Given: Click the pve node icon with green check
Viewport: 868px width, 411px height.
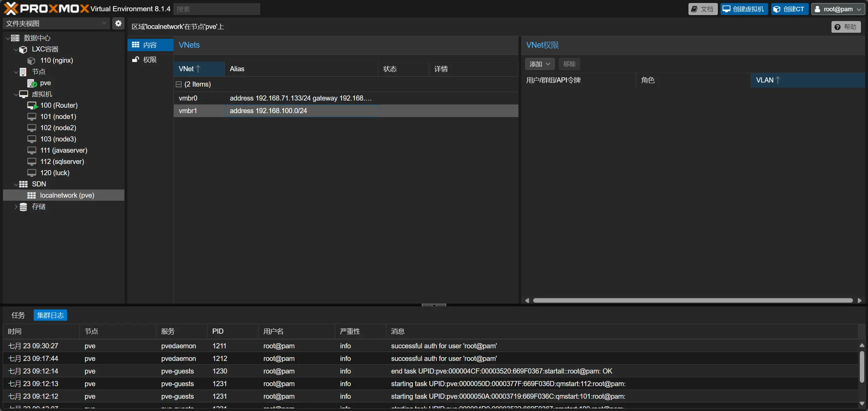Looking at the screenshot, I should (32, 83).
